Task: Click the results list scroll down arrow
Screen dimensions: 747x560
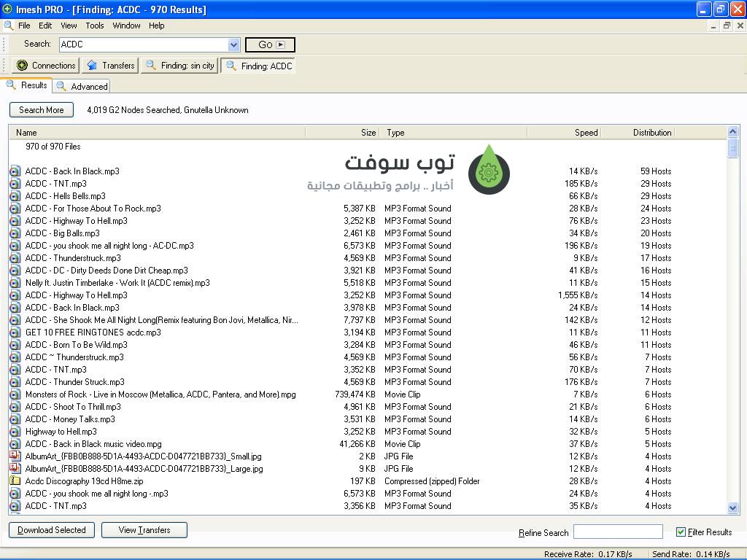Action: (732, 508)
